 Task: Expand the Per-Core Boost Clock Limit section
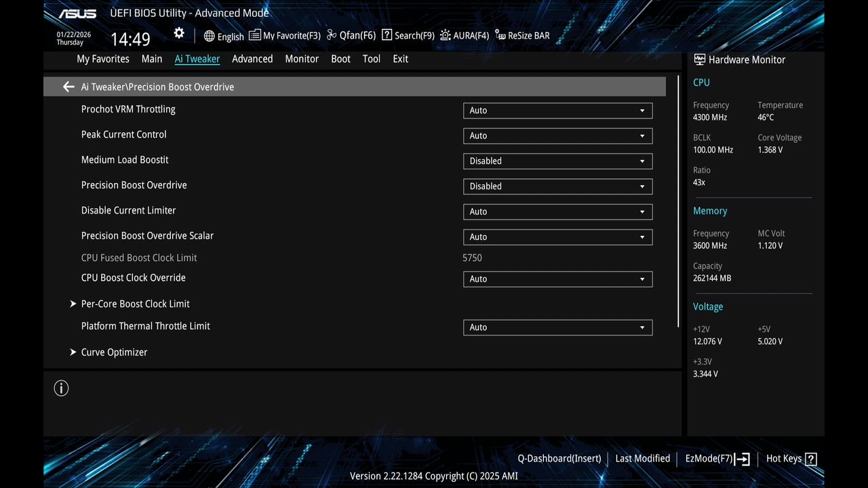click(135, 304)
